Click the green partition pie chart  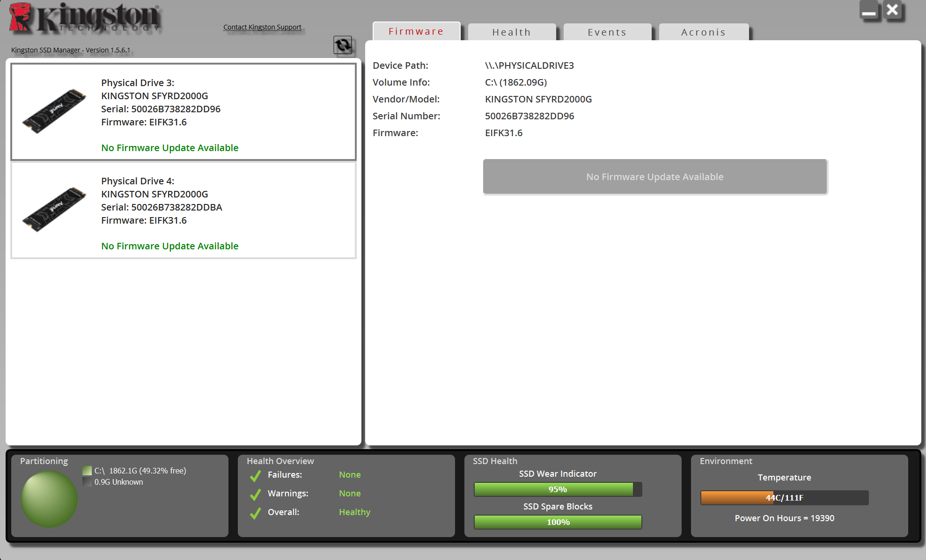(x=49, y=499)
